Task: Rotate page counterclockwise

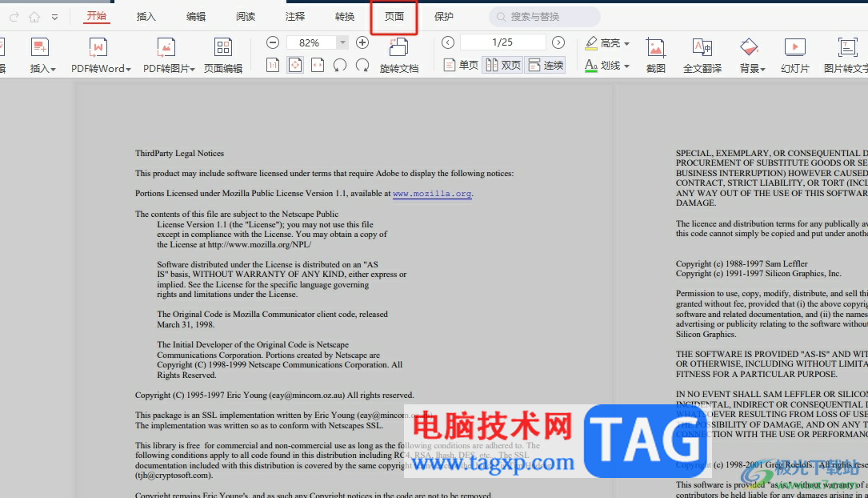Action: [x=340, y=66]
